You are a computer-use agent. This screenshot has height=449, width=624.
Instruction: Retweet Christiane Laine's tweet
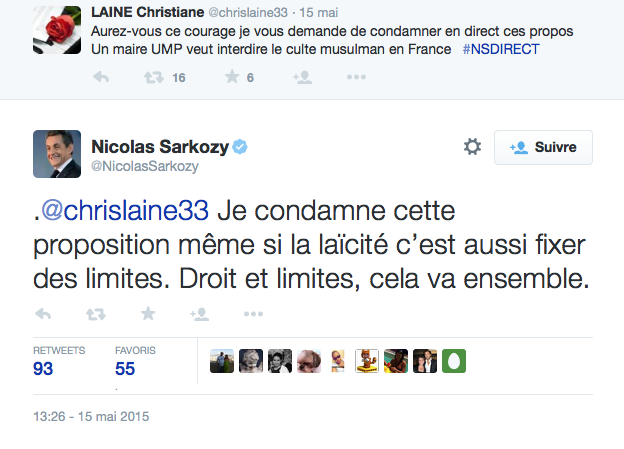(152, 77)
